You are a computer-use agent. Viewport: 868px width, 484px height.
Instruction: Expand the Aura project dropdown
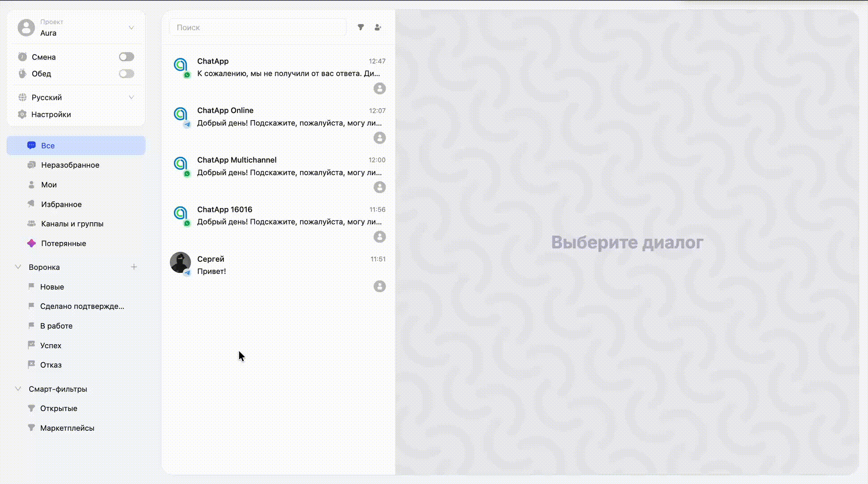point(131,28)
